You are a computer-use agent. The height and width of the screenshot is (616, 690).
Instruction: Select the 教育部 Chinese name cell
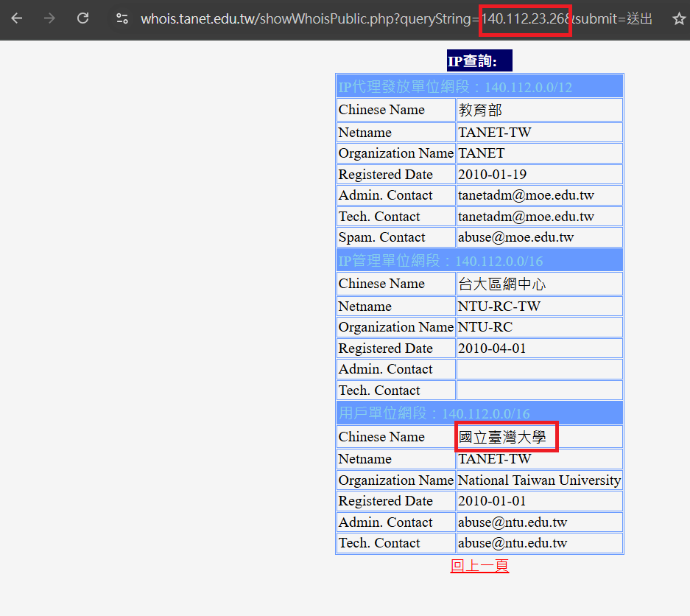pos(540,110)
